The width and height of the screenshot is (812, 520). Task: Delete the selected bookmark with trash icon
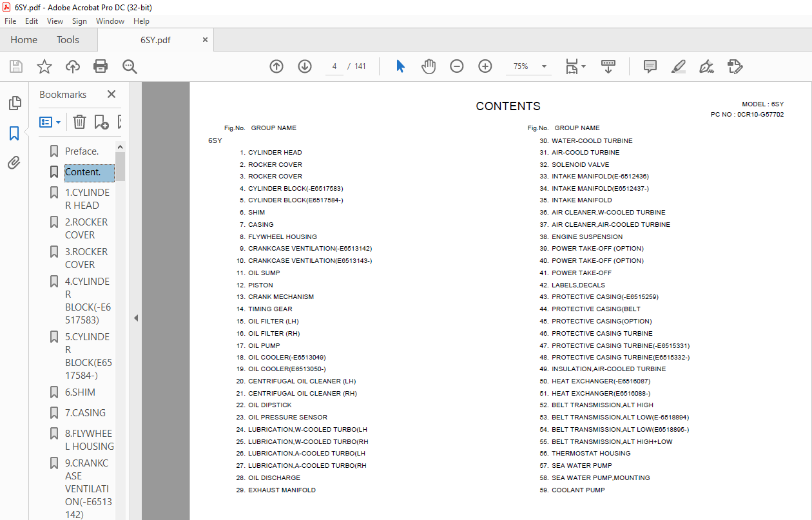[79, 122]
